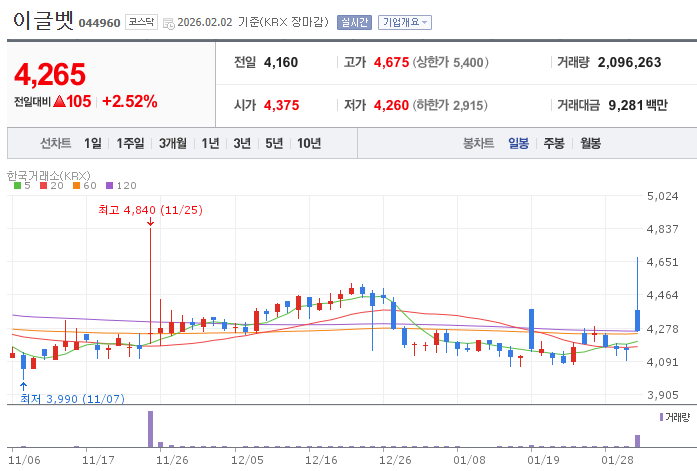Select the 1일 line chart period
Screen dimensions: 697x471
pos(93,143)
